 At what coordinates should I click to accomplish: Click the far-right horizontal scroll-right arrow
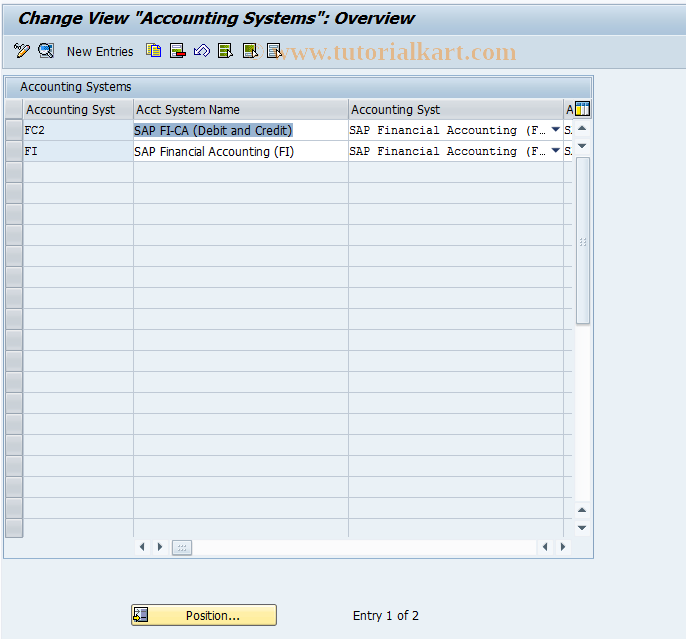563,547
